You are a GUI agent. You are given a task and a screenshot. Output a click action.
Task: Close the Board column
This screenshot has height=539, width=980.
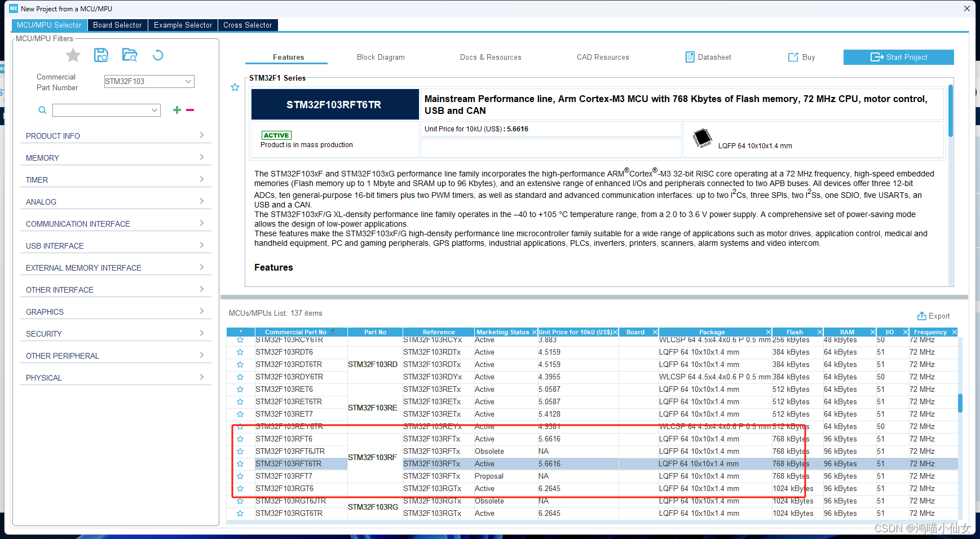point(655,332)
